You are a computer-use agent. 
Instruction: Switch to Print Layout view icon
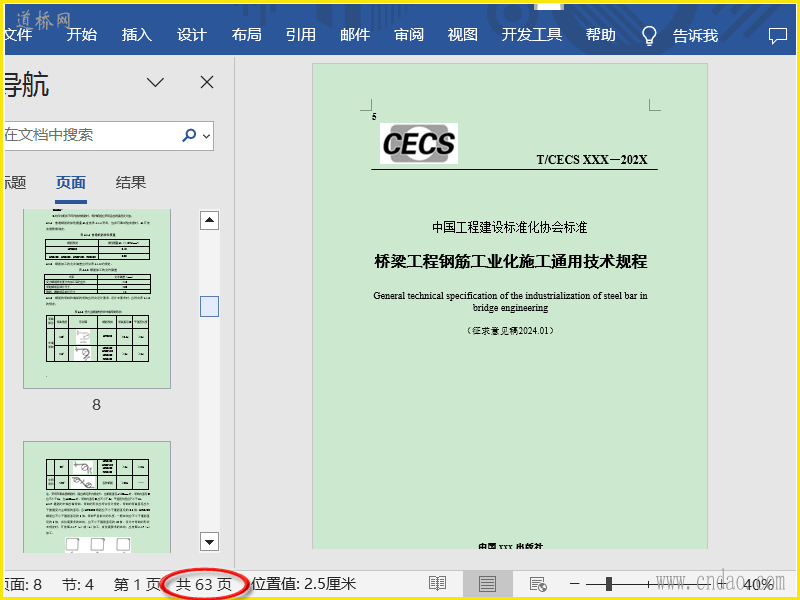487,584
